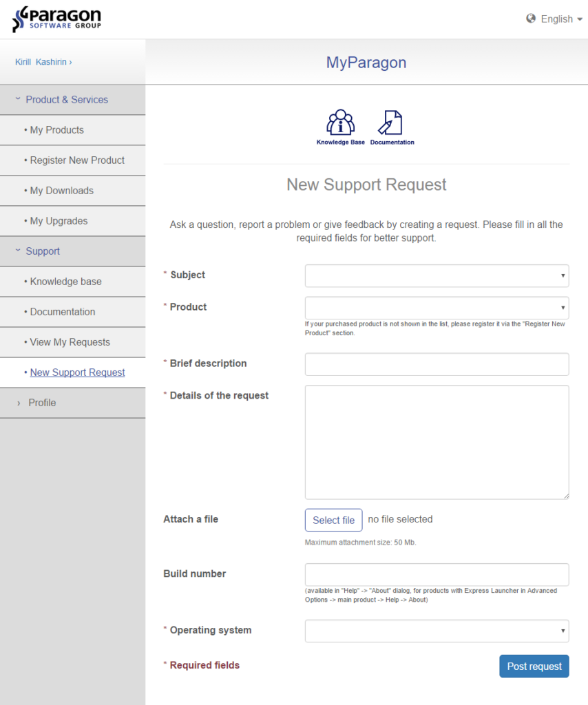
Task: Click Select file to attach a file
Action: [333, 520]
